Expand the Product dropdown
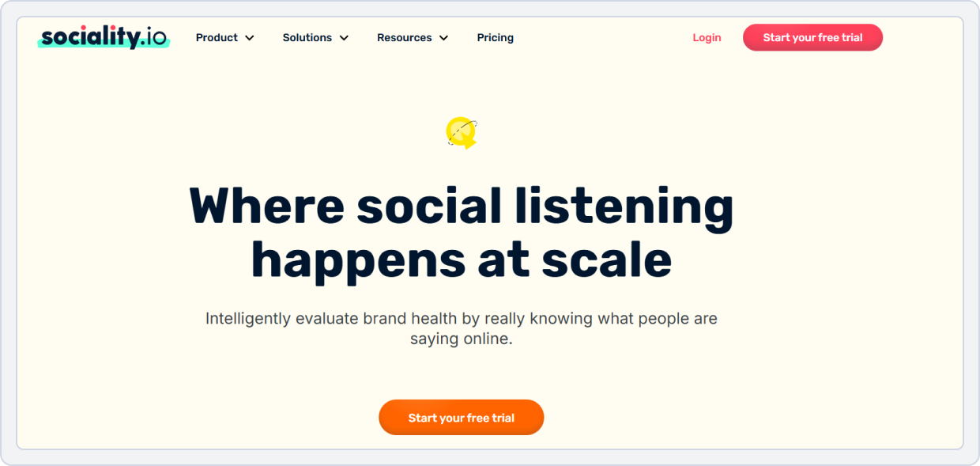 pyautogui.click(x=217, y=37)
